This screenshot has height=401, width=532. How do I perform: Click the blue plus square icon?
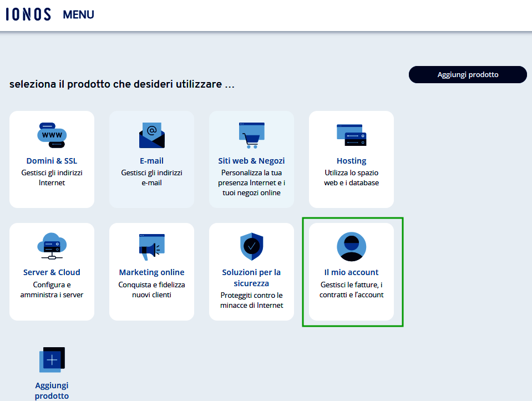52,359
